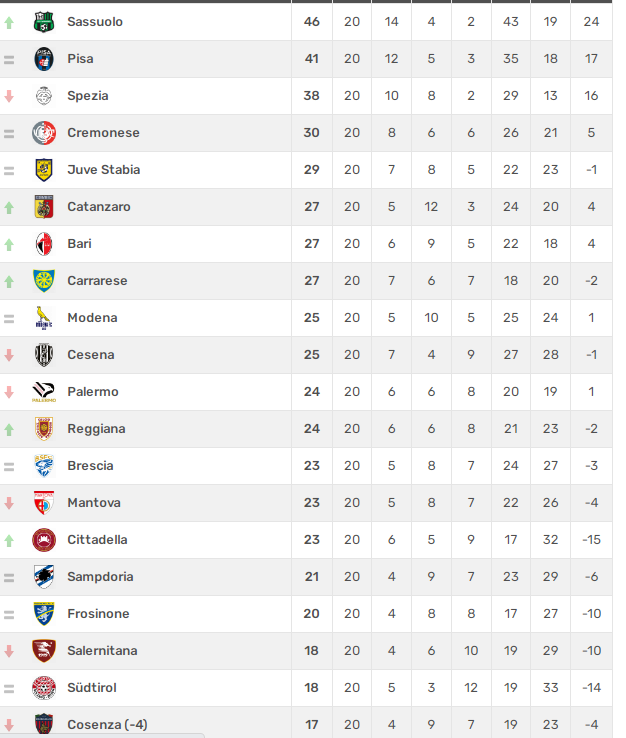Open the Südtirol team link

click(92, 688)
